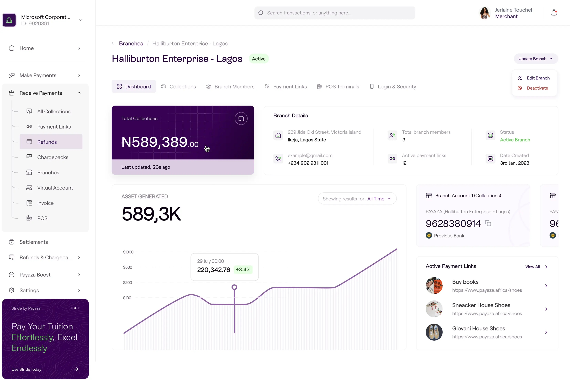Click the Branches breadcrumb link
Screen dimensions: 570x392
point(131,43)
